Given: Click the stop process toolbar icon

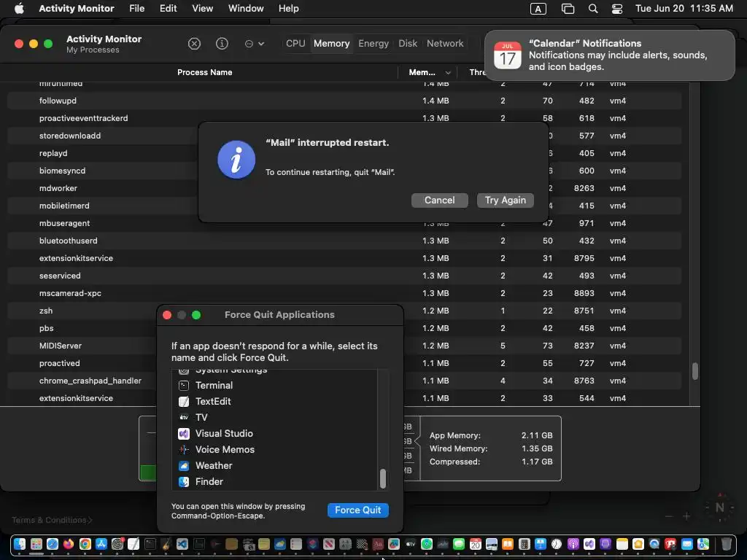Looking at the screenshot, I should 194,44.
